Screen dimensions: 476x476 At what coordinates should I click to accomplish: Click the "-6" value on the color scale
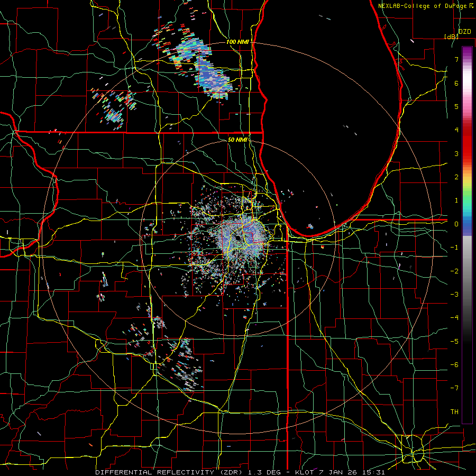point(454,365)
